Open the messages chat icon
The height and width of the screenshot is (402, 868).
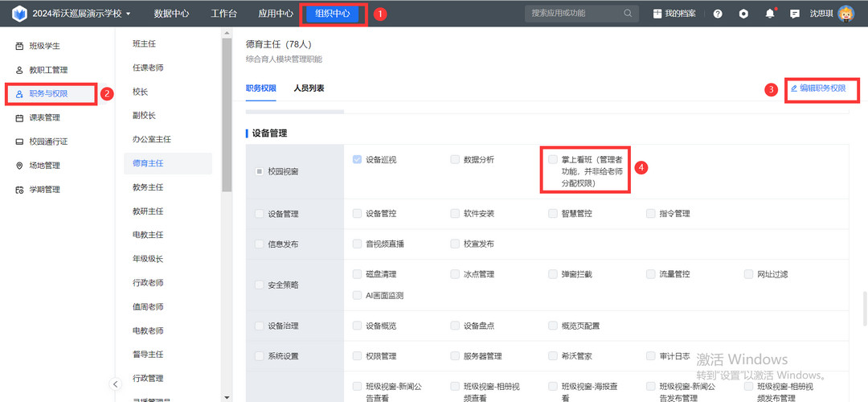point(795,14)
